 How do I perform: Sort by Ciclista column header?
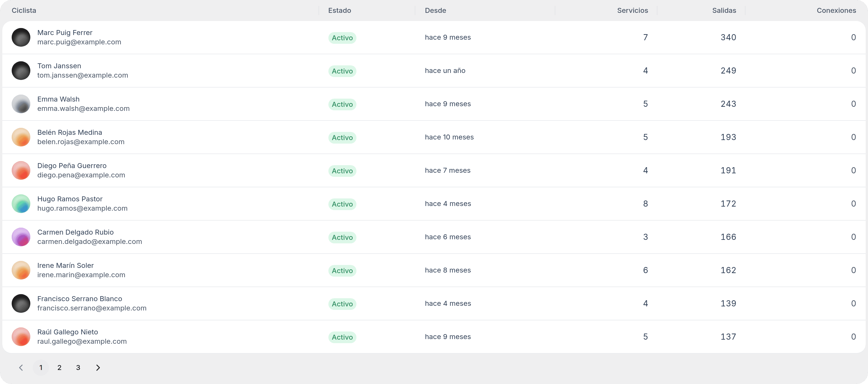[24, 11]
